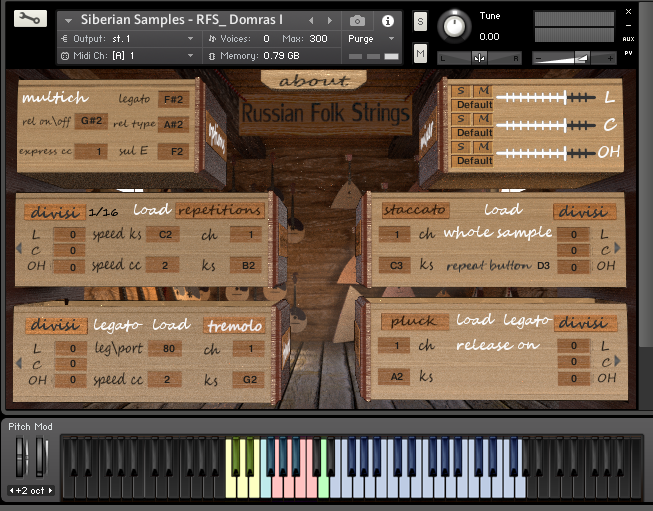
Task: Solo the C mic channel
Action: click(461, 119)
